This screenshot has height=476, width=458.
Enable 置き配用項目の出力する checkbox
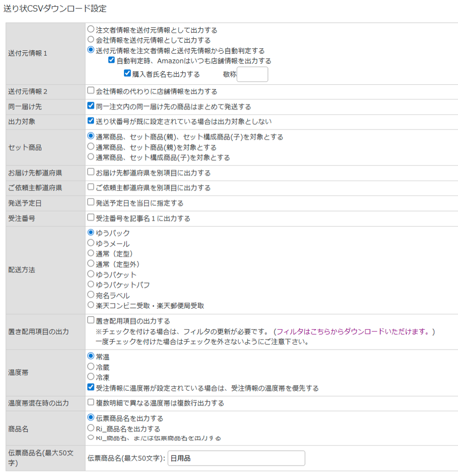tap(91, 321)
